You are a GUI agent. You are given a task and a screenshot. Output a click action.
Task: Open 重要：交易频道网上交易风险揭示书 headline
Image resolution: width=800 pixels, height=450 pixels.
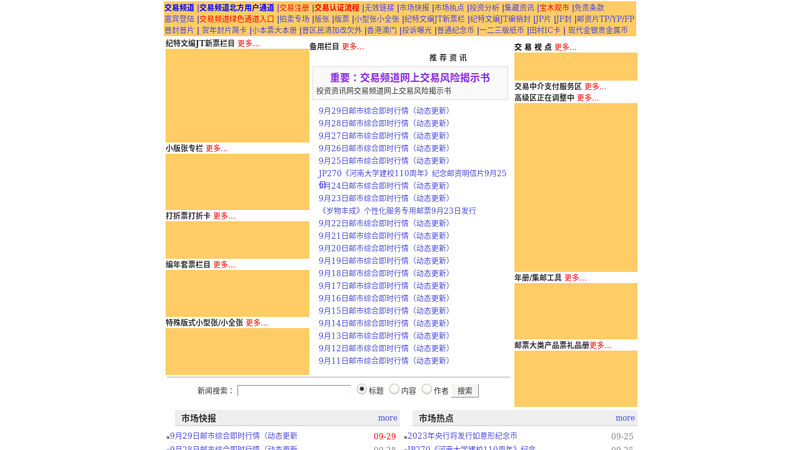410,78
